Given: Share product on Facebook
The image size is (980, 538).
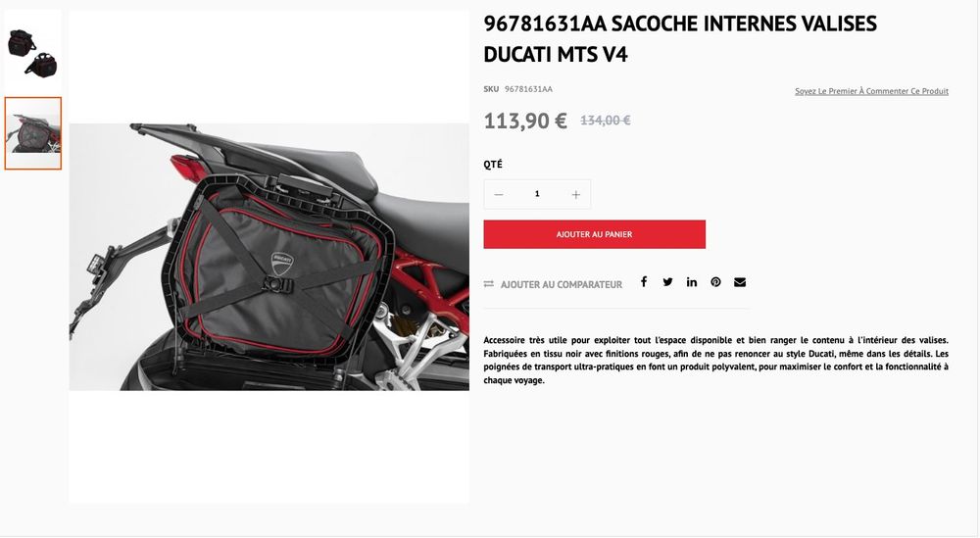Looking at the screenshot, I should tap(644, 282).
